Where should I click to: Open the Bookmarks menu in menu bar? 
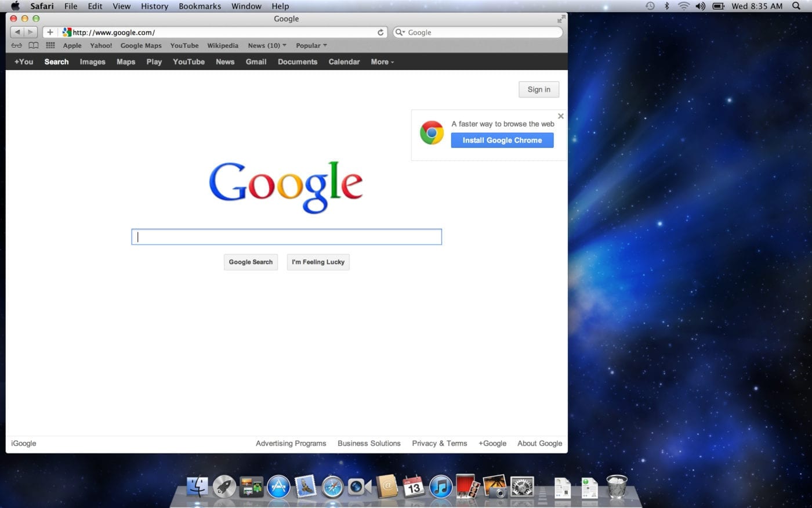pyautogui.click(x=200, y=6)
